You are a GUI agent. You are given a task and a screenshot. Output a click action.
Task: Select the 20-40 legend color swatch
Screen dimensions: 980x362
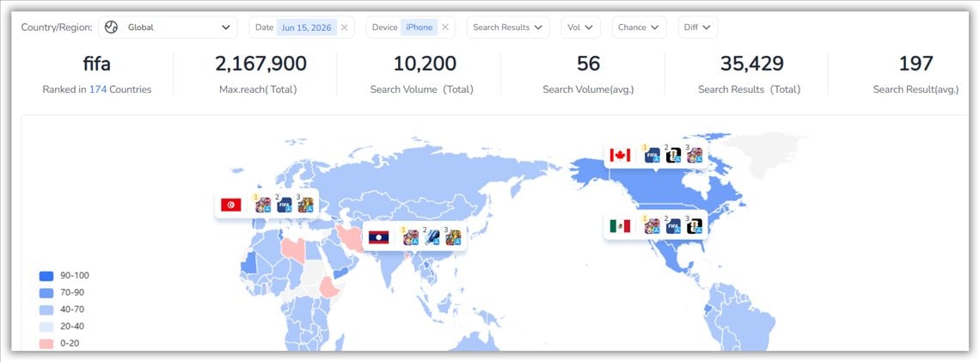(x=46, y=327)
